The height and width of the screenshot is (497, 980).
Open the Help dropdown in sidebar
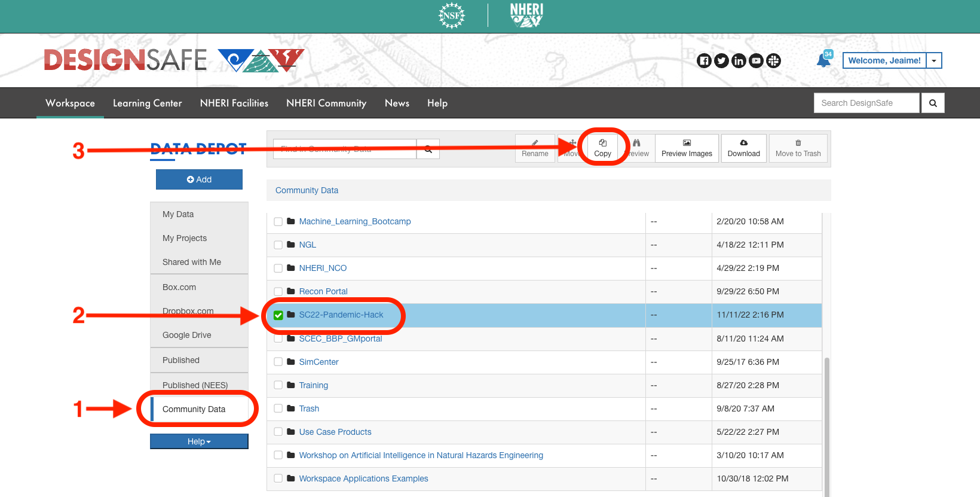point(199,441)
